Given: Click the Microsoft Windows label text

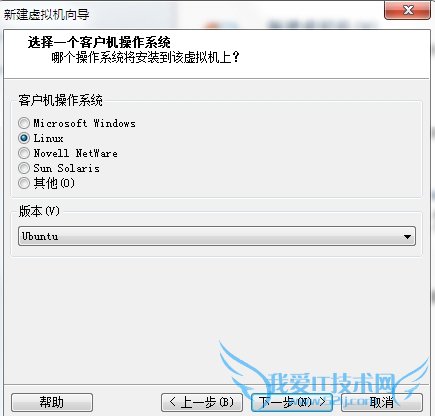Looking at the screenshot, I should (x=84, y=123).
